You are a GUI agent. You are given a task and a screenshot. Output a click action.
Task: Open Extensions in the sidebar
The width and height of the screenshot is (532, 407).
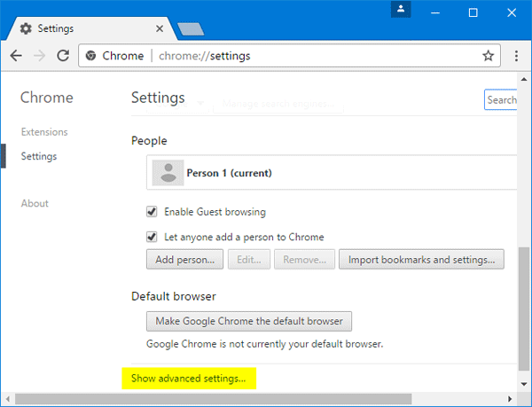click(44, 132)
